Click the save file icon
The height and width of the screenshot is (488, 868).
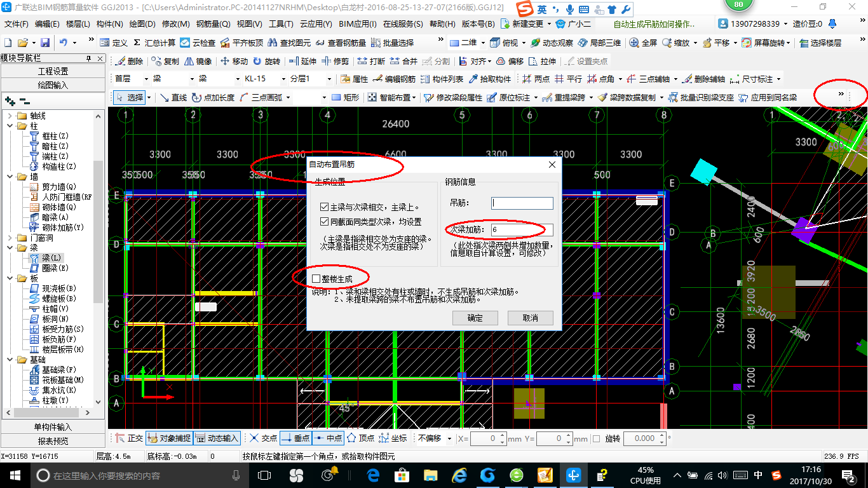[45, 43]
